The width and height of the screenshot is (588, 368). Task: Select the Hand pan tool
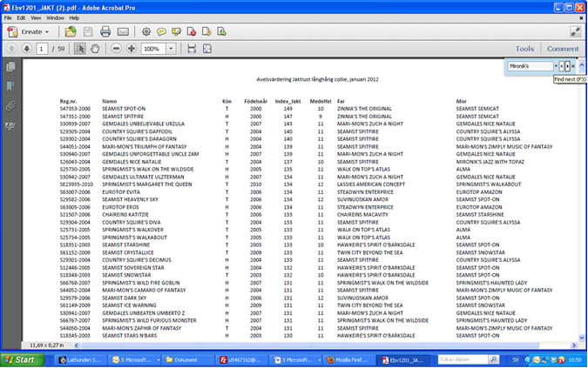click(94, 49)
